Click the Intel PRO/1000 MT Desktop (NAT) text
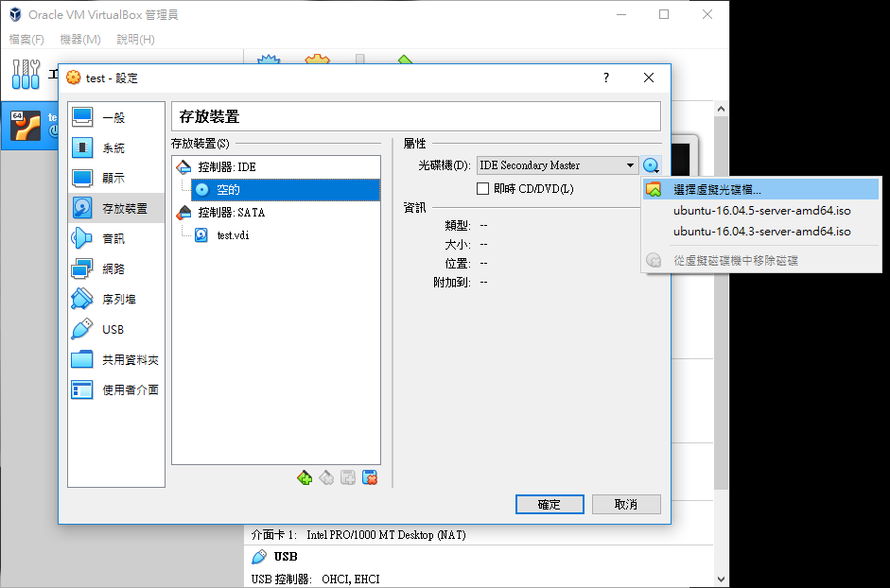 point(386,535)
